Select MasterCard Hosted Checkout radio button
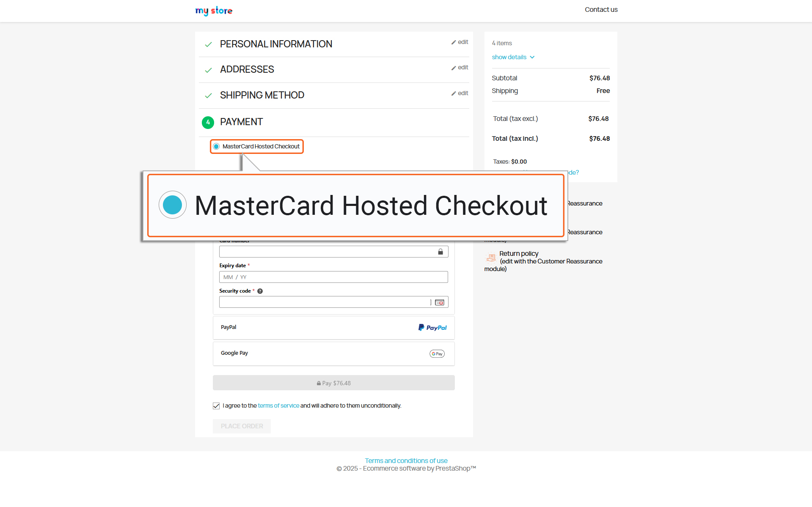The width and height of the screenshot is (812, 507). tap(216, 147)
